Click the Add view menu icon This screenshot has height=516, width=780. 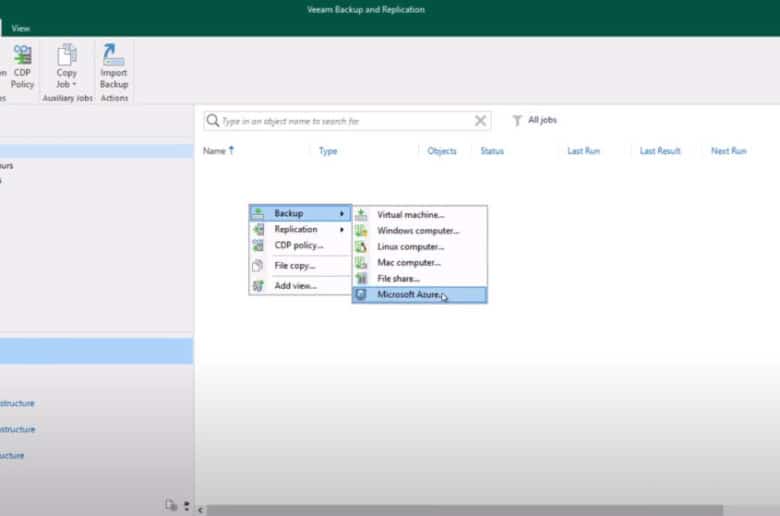(258, 286)
